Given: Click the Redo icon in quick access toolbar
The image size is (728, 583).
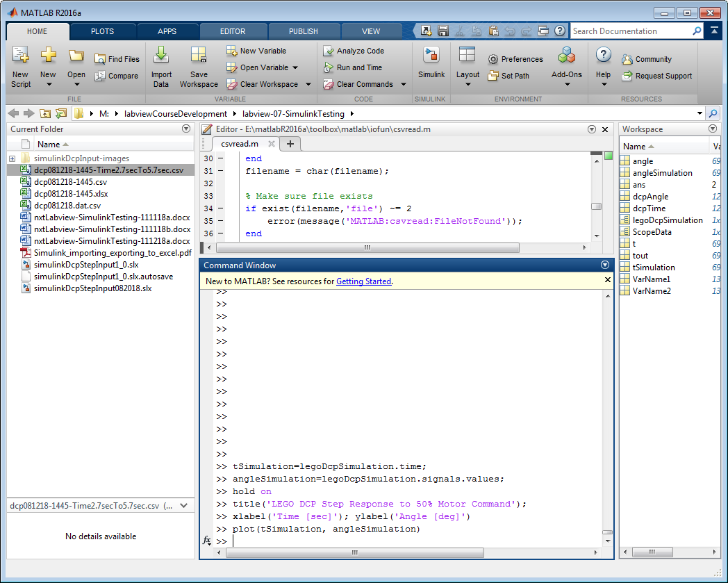Looking at the screenshot, I should tap(526, 31).
